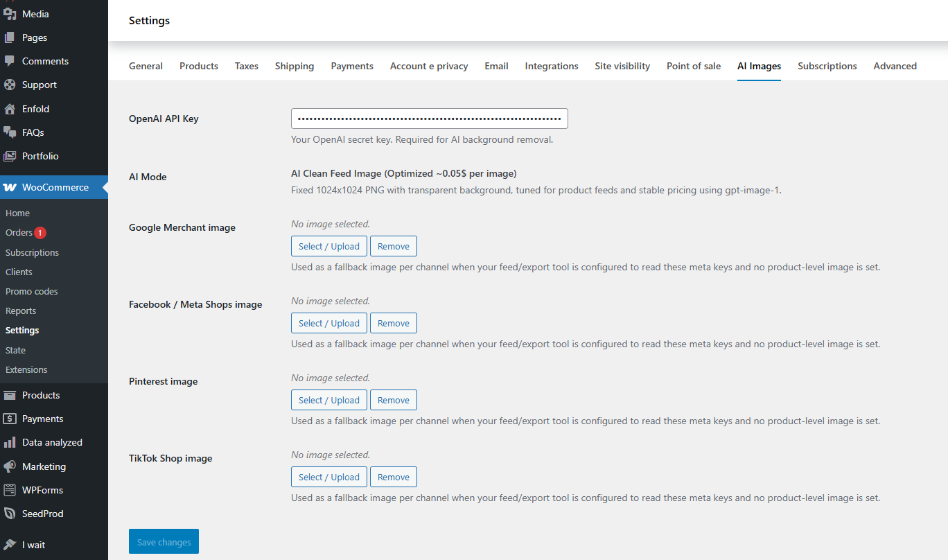948x560 pixels.
Task: Switch to the Email tab
Action: point(496,66)
